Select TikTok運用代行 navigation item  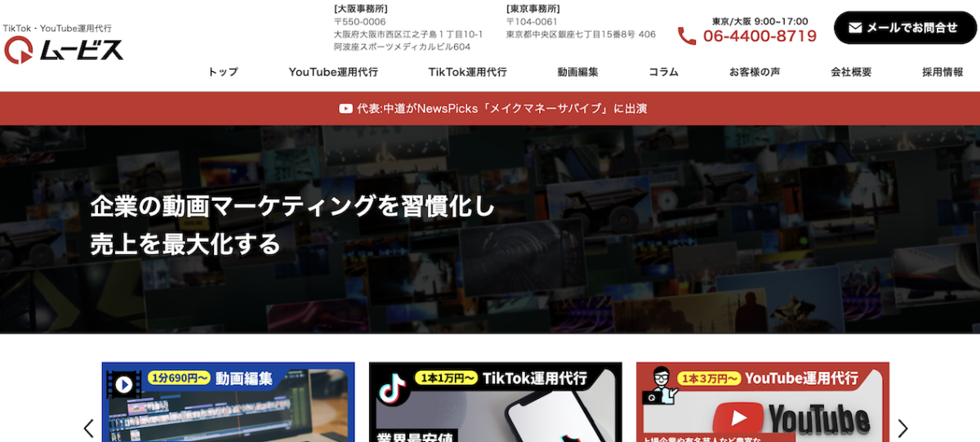467,72
